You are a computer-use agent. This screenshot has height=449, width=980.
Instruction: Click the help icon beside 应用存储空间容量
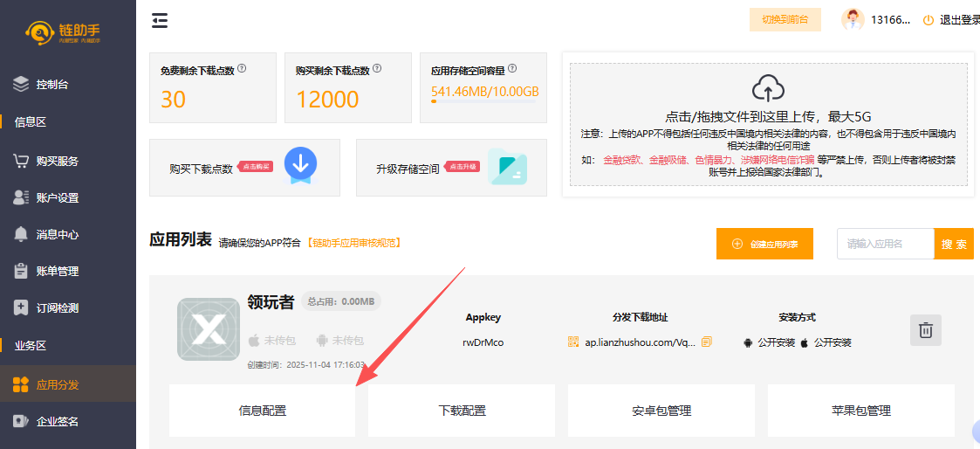(512, 68)
